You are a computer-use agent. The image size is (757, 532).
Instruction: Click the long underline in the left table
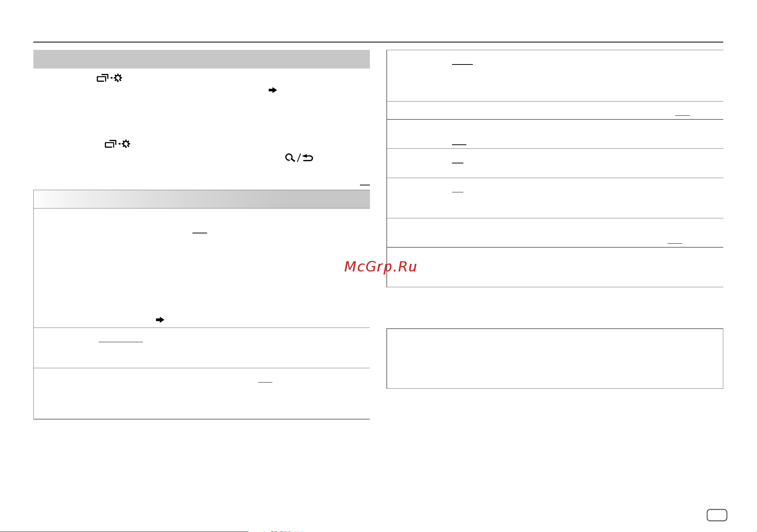coord(121,342)
